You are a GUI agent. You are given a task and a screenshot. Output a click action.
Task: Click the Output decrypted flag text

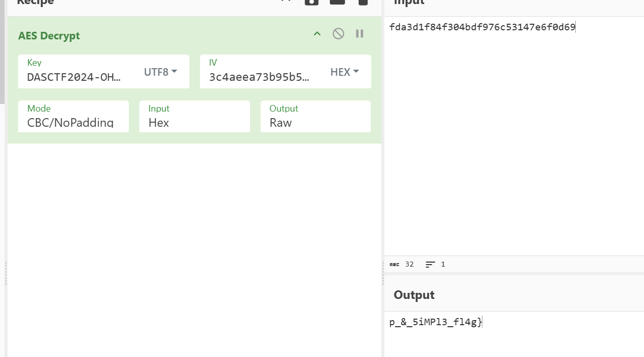(x=435, y=322)
